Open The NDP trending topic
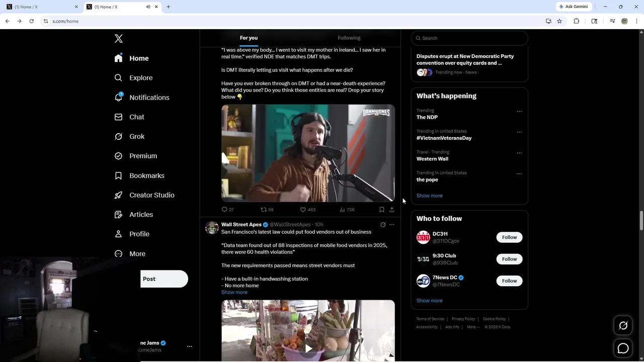644x362 pixels. pyautogui.click(x=427, y=117)
